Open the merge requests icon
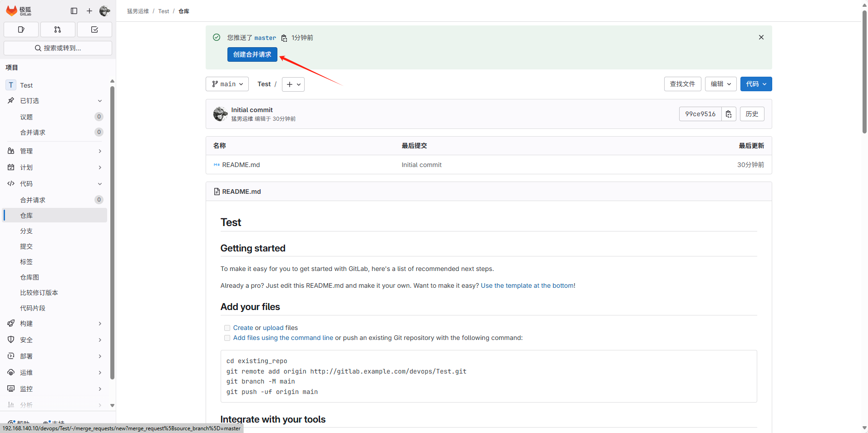The image size is (868, 433). [58, 30]
